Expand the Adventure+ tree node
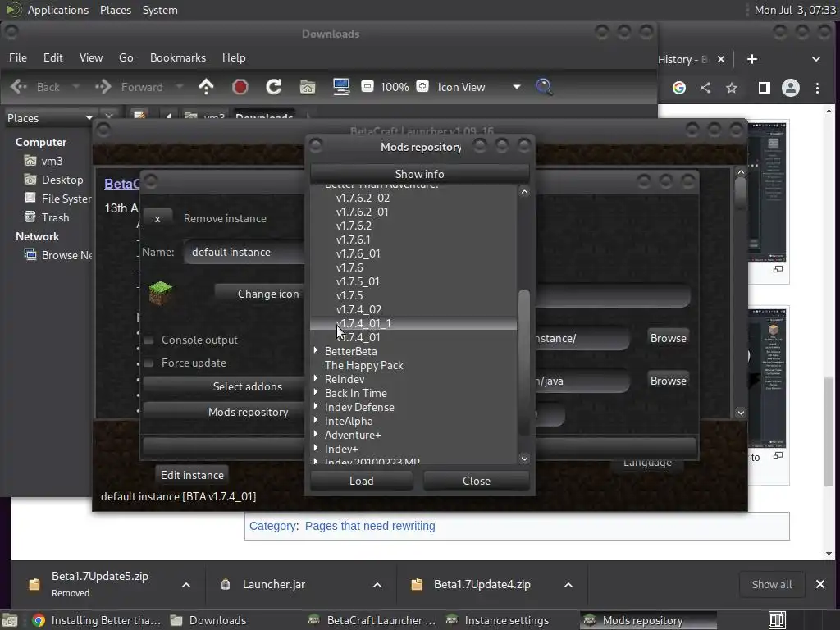840x630 pixels. 316,434
